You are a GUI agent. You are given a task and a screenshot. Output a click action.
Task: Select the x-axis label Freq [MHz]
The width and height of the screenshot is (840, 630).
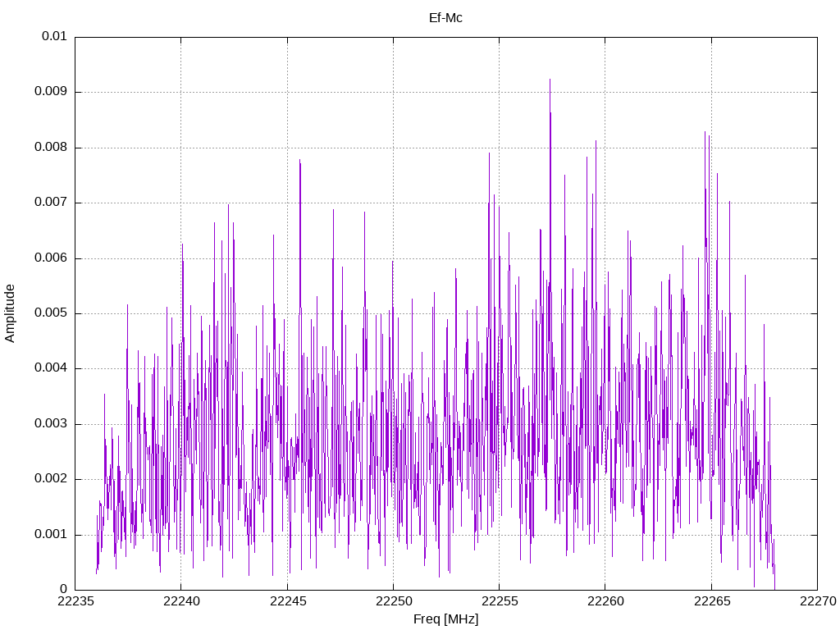(445, 619)
